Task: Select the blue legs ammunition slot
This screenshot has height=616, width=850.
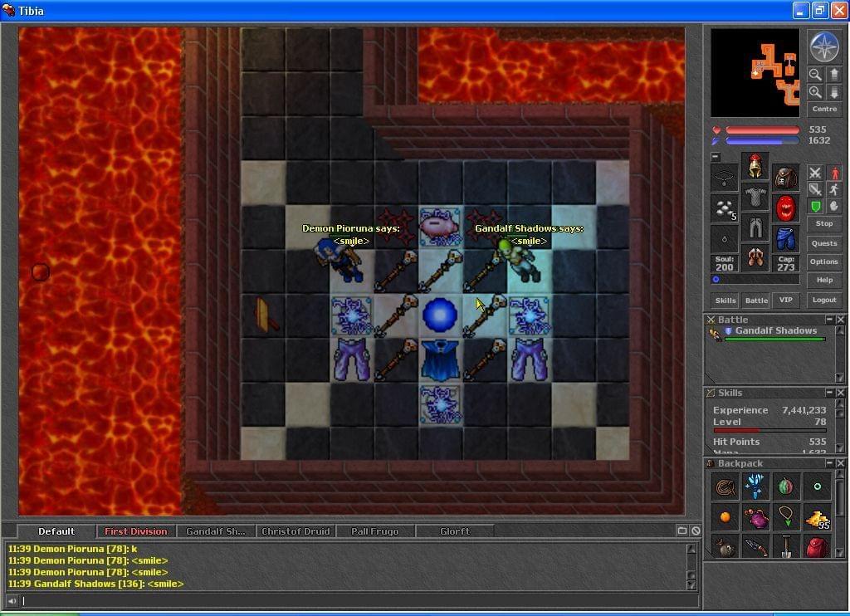Action: pyautogui.click(x=785, y=239)
